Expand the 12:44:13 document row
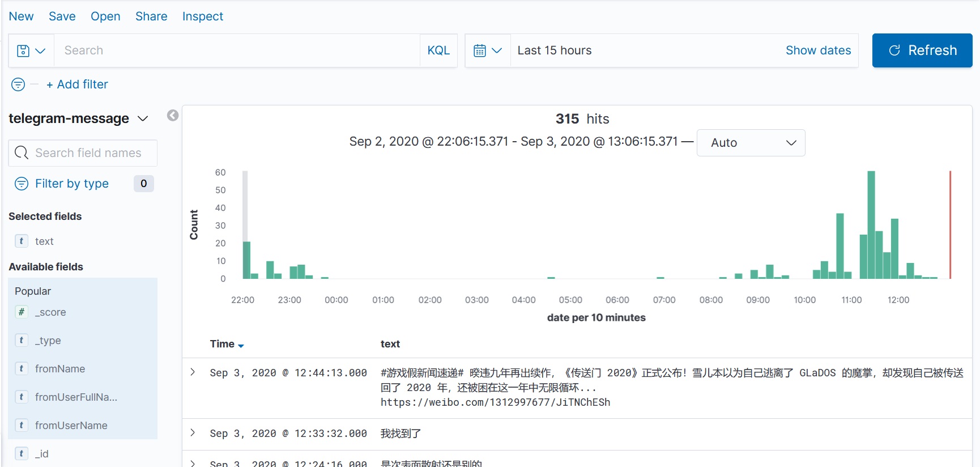 click(x=193, y=372)
